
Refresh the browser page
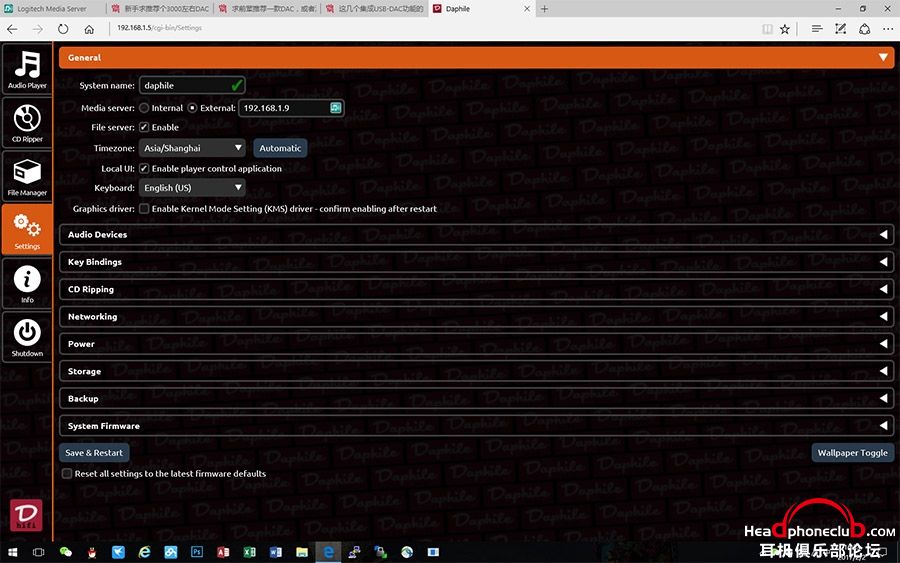pos(63,29)
